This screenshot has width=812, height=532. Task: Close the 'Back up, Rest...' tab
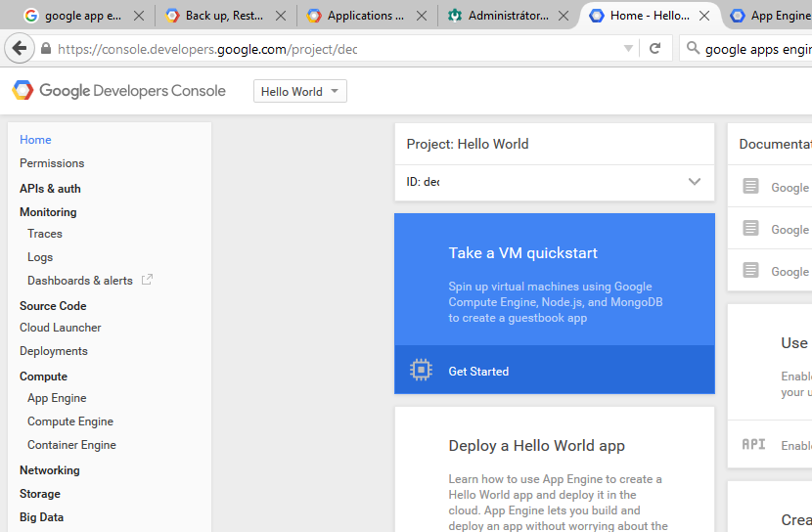click(x=281, y=16)
